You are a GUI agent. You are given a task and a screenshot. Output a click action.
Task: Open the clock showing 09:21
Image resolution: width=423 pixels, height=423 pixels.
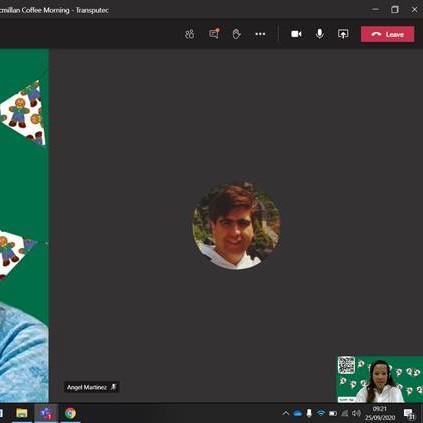point(380,413)
